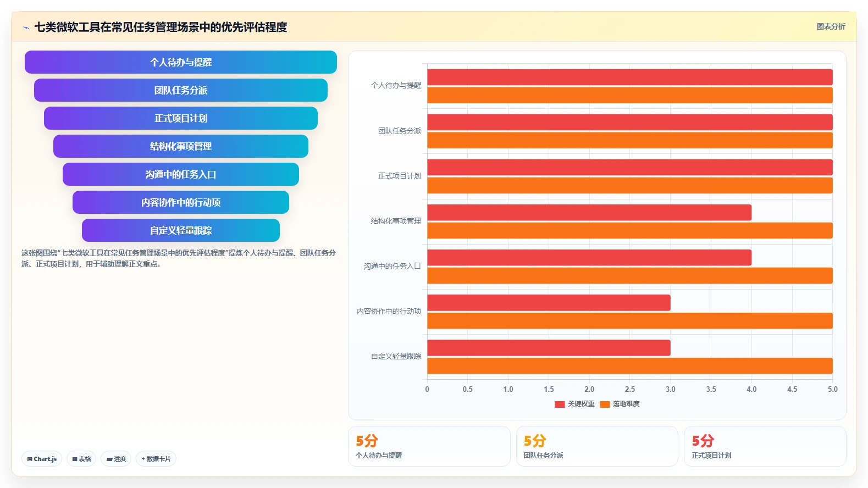Click the 正式项目计划 chart axis label

[x=400, y=176]
